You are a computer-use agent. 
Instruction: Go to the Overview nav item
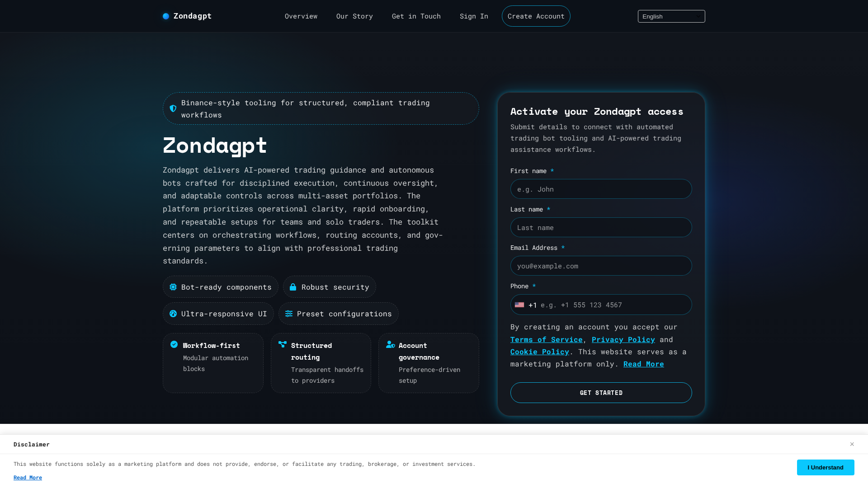pyautogui.click(x=301, y=16)
